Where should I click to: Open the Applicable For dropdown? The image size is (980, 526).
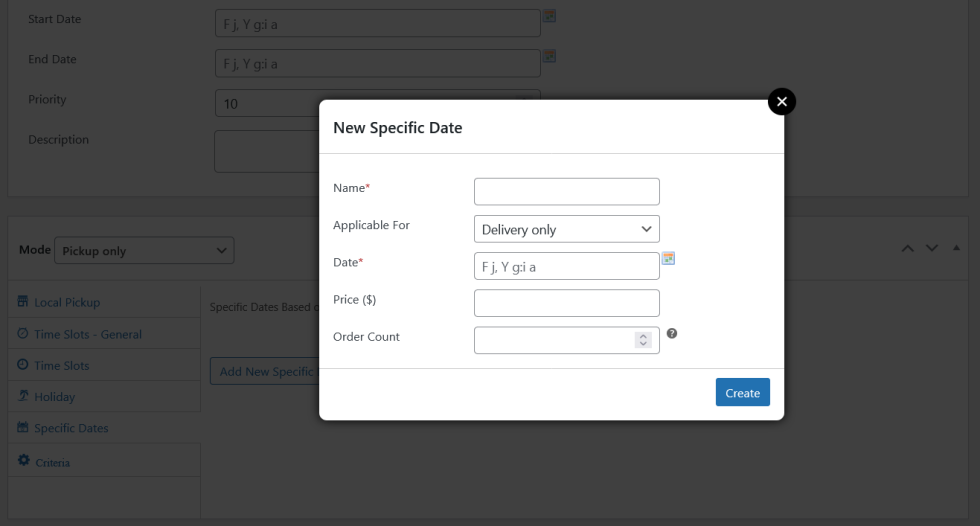(x=566, y=229)
